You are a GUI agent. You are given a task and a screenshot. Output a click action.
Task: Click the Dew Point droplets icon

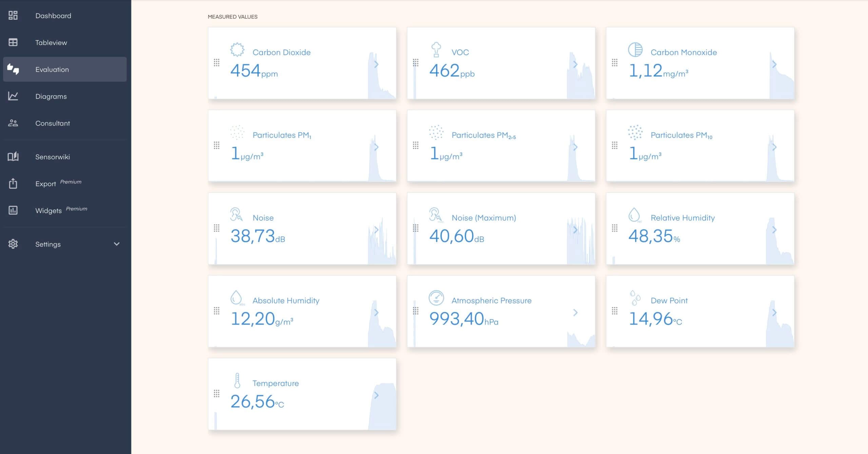coord(635,298)
